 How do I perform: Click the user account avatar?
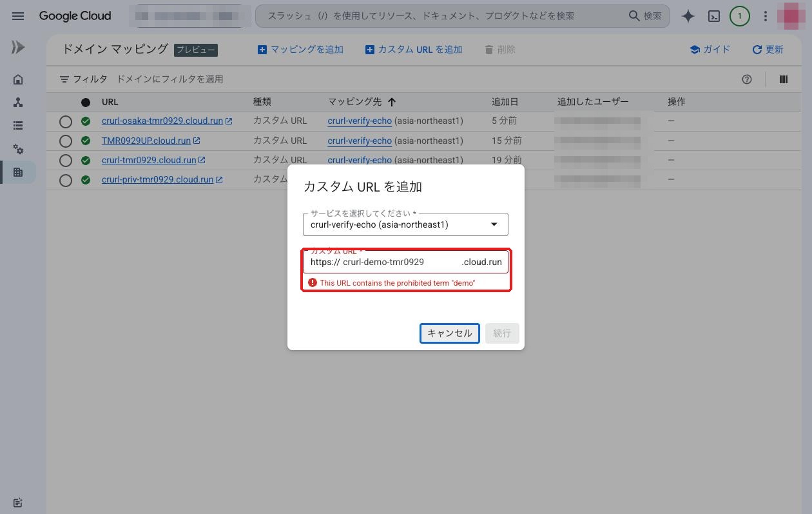click(x=793, y=16)
